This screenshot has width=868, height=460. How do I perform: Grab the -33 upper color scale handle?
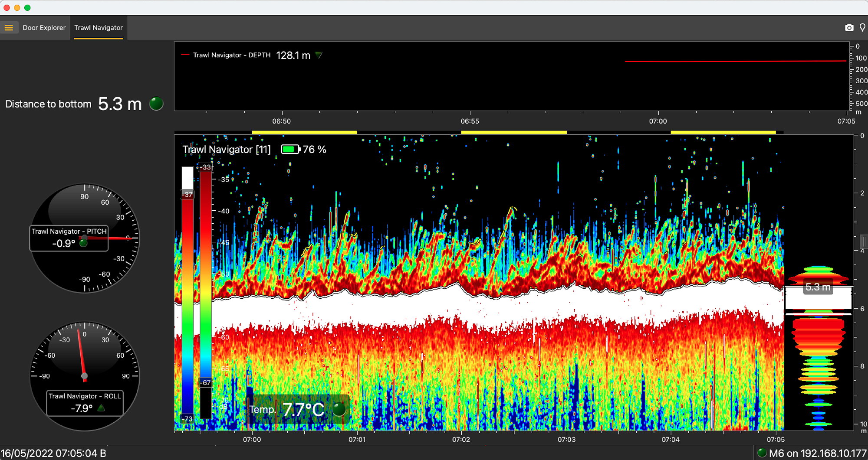tap(206, 167)
